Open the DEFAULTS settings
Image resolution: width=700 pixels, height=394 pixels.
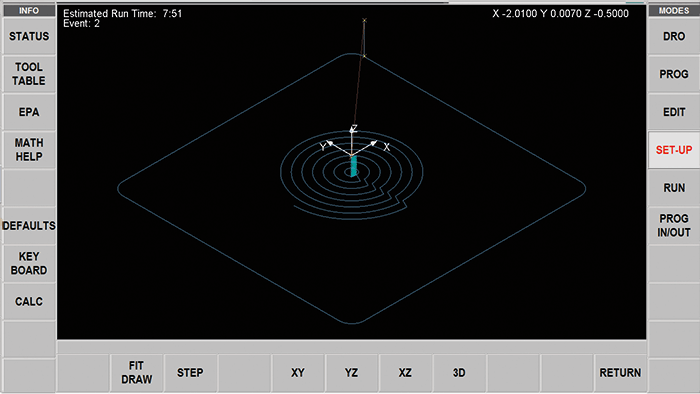pos(29,225)
